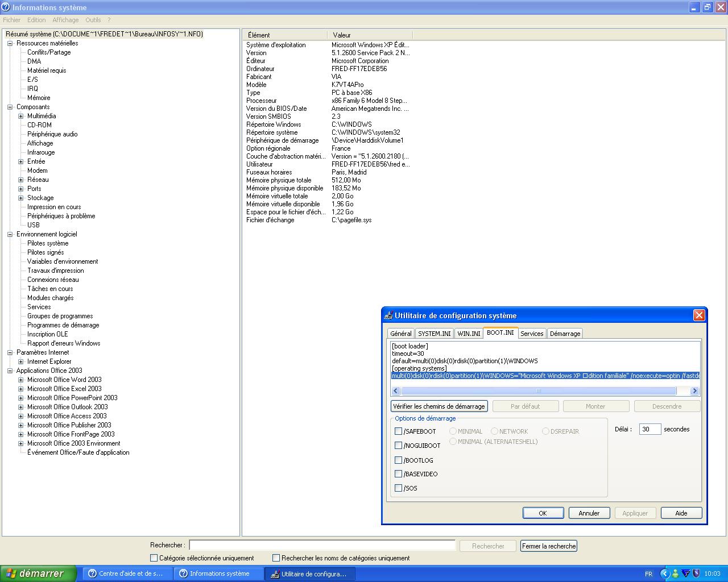Check Rechercher les noms de catégories uniquement

click(x=276, y=558)
